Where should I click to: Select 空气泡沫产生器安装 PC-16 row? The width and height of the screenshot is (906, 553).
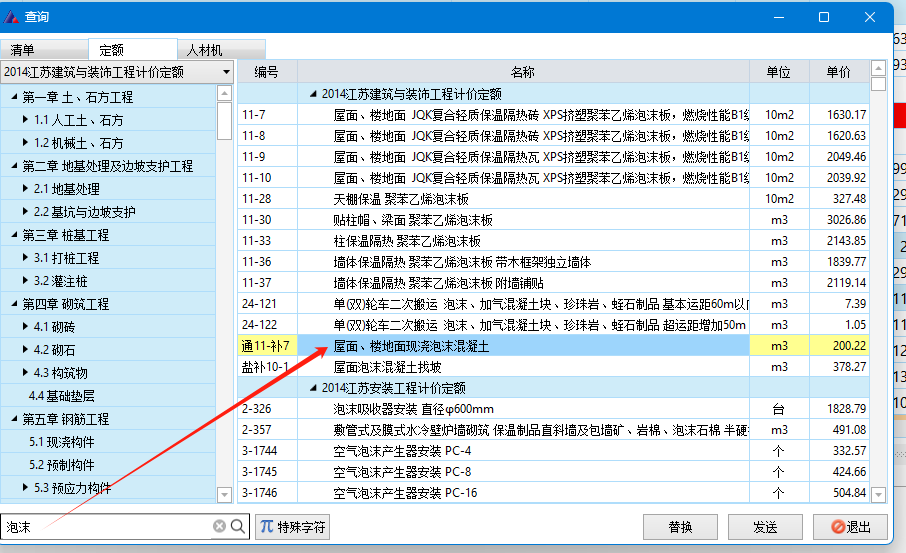pos(554,493)
